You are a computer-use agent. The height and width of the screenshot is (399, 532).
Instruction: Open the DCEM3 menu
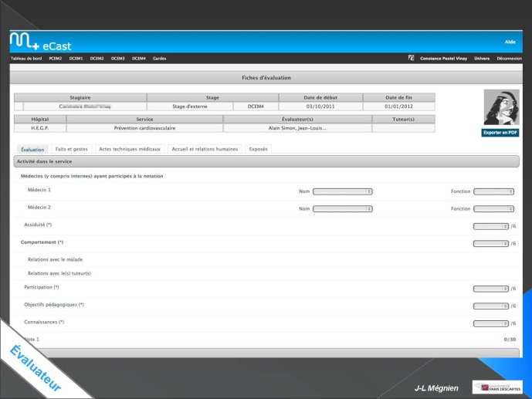coord(117,59)
